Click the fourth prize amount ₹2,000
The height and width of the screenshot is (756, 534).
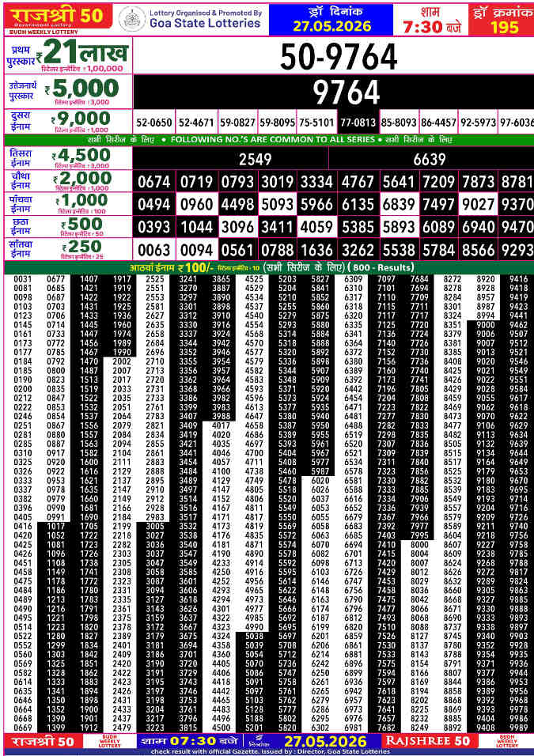tap(82, 179)
